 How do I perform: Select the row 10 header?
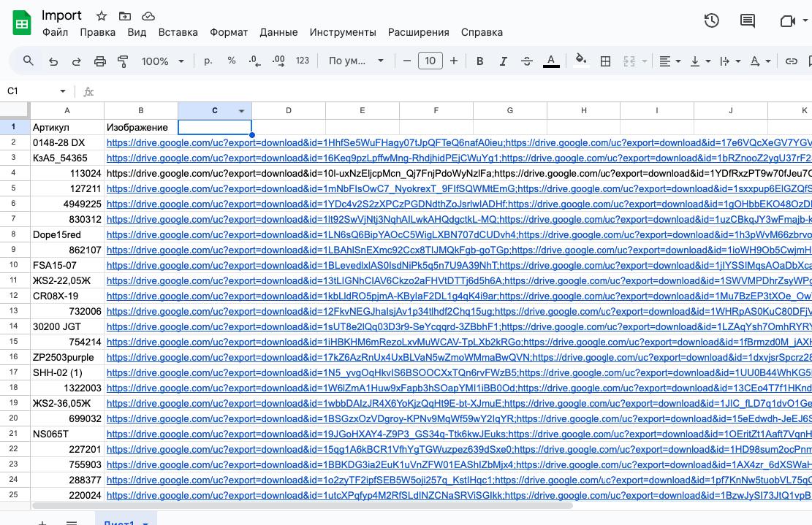pos(14,265)
